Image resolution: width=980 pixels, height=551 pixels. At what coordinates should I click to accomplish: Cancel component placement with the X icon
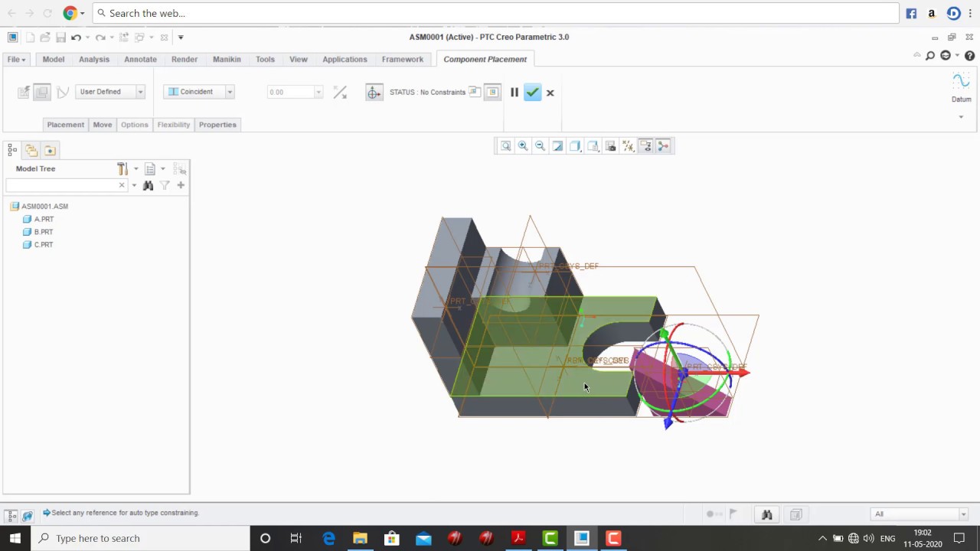point(550,93)
